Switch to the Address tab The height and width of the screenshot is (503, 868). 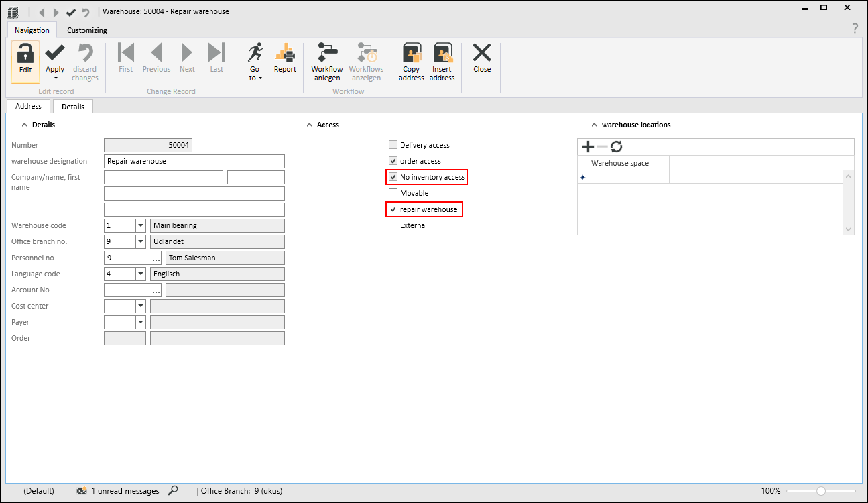point(29,106)
